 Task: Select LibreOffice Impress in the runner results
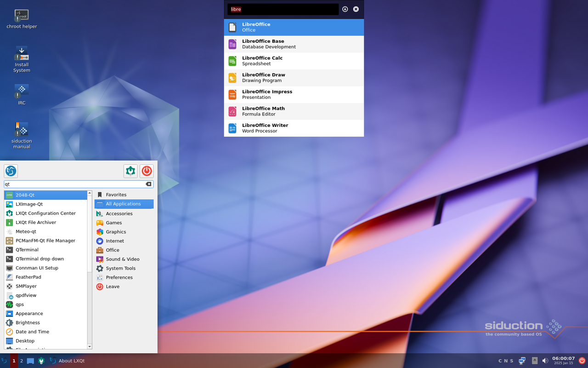(294, 94)
